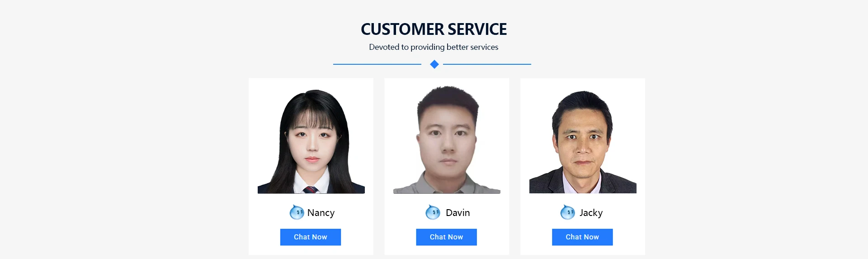
Task: Click white space beside Davin's Chat Now button
Action: tap(493, 237)
